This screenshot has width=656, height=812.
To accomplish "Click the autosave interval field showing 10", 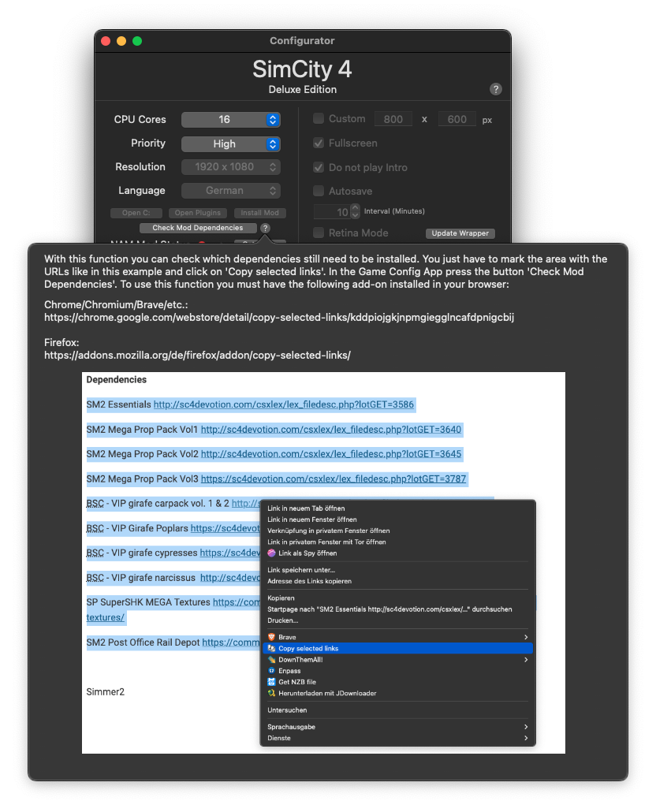I will [x=333, y=212].
